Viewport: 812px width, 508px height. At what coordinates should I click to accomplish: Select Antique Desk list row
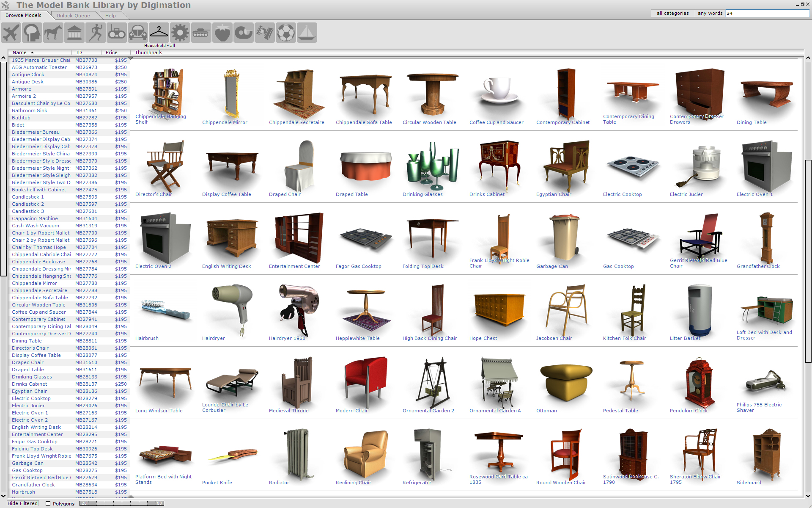tap(69, 82)
